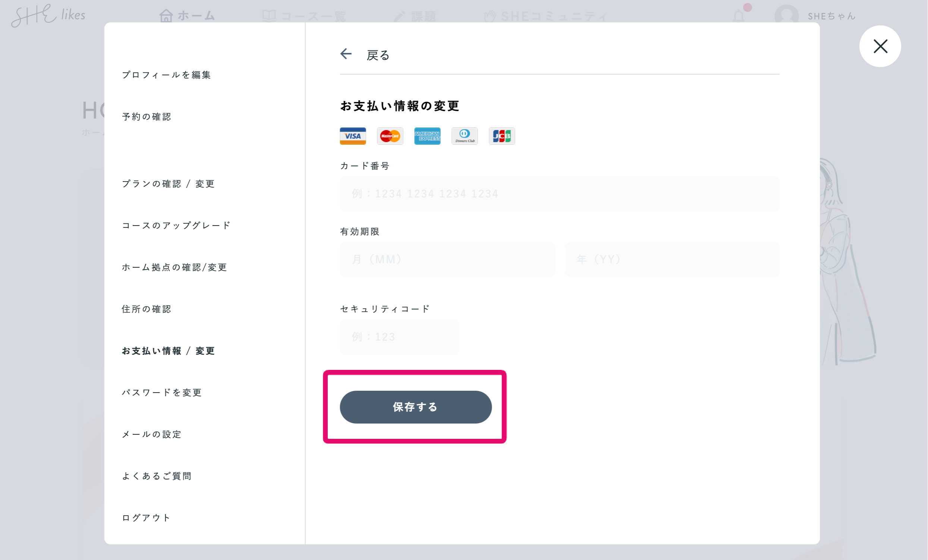Go to パスワードを変更 in sidebar

pos(161,393)
